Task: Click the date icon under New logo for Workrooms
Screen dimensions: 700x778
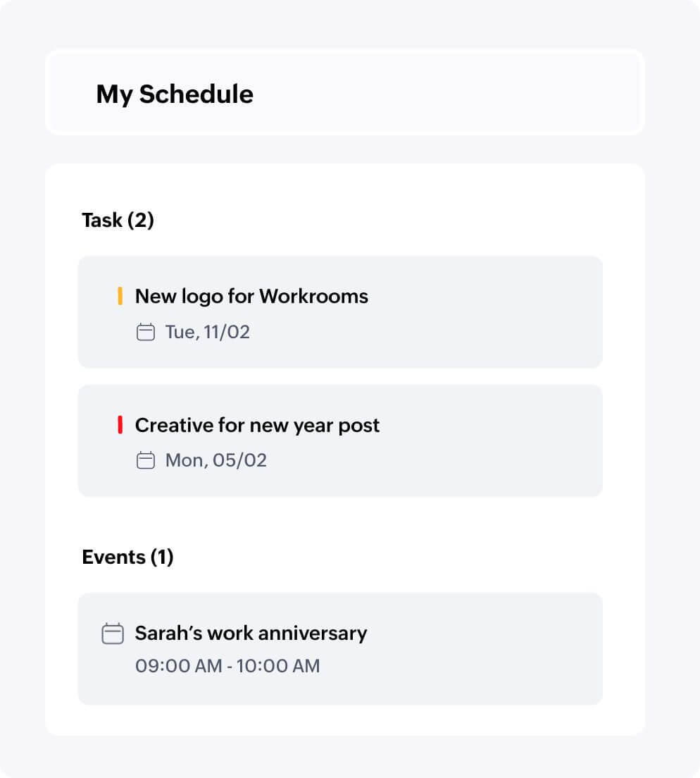Action: 146,332
